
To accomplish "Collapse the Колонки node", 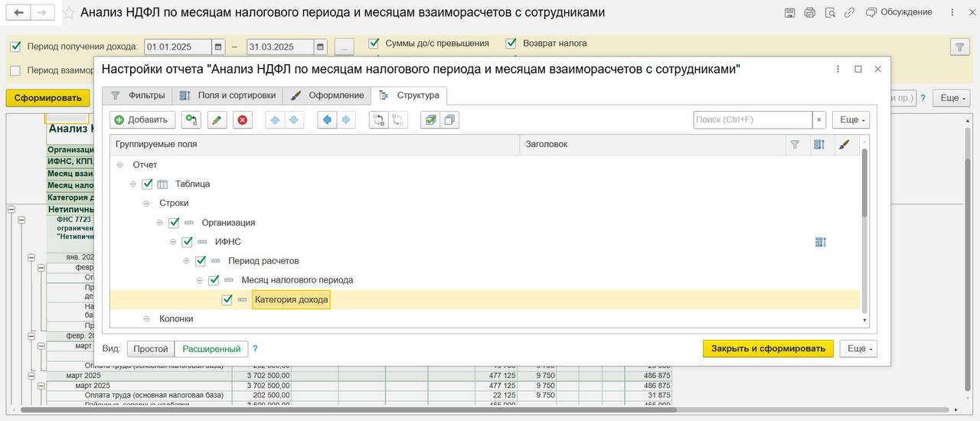I will (146, 318).
